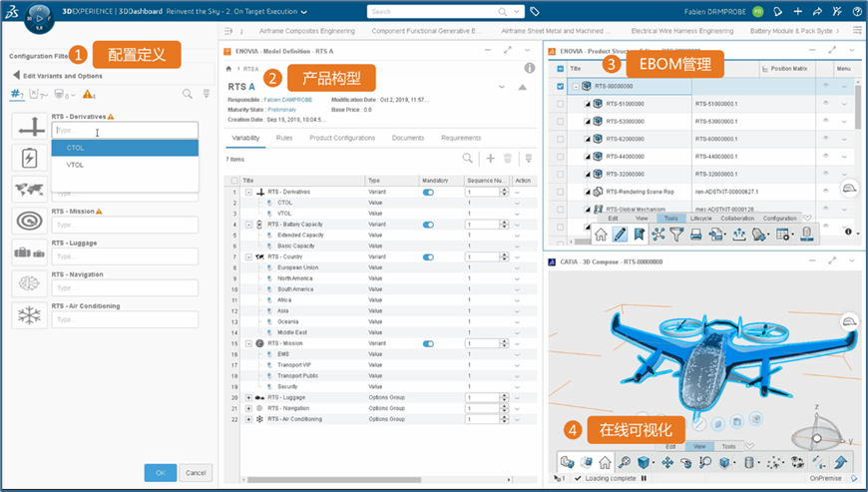
Task: Toggle Mandatory switch for RTS - Country
Action: click(x=428, y=257)
